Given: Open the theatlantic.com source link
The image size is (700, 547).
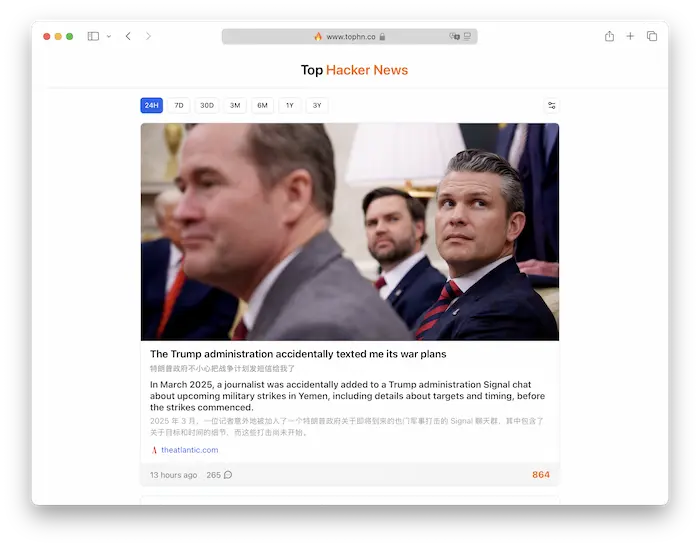Looking at the screenshot, I should pyautogui.click(x=189, y=450).
